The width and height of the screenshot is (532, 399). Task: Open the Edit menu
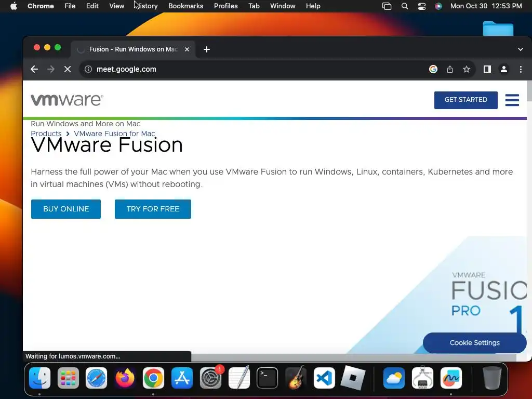click(x=92, y=6)
